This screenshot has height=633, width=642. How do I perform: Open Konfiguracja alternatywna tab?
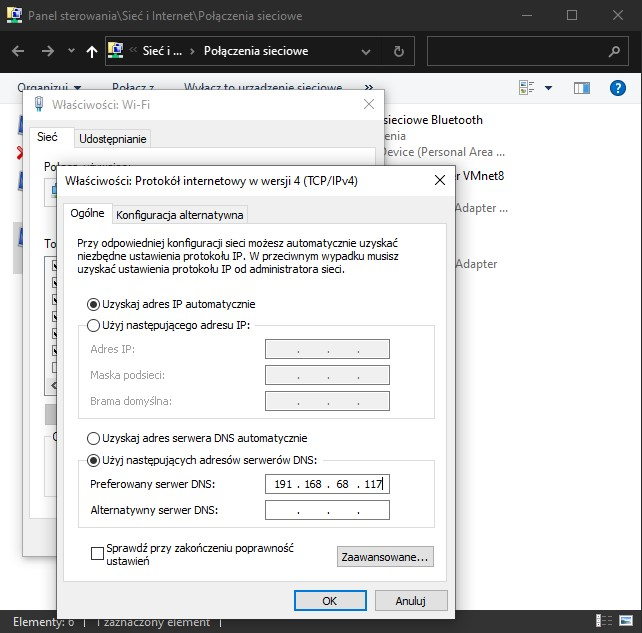180,215
